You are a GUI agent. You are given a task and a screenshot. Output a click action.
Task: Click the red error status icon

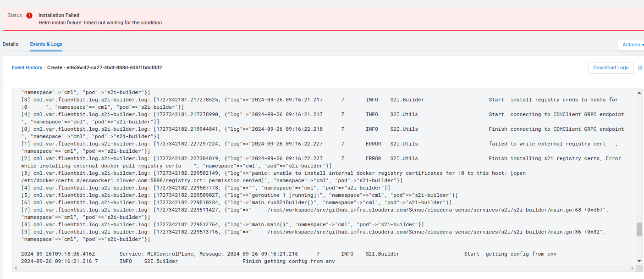29,15
